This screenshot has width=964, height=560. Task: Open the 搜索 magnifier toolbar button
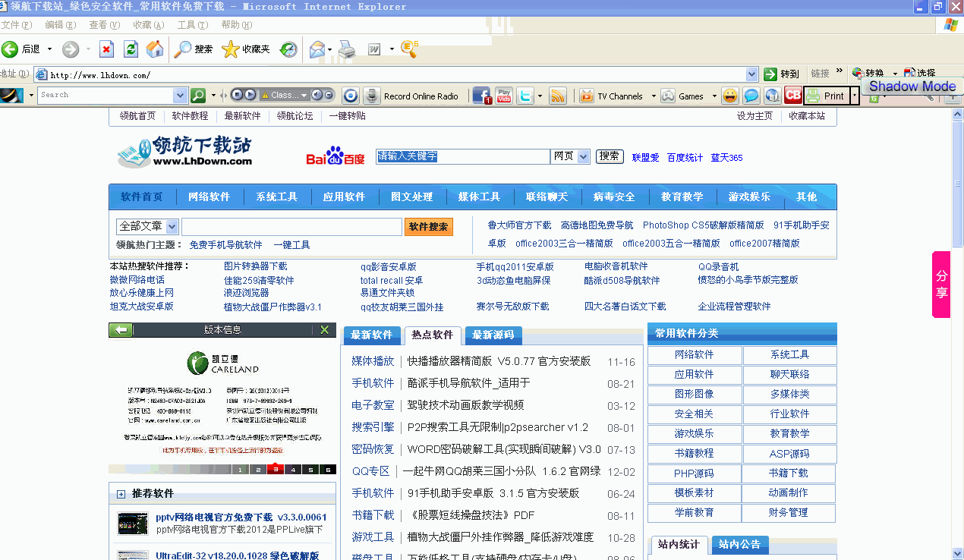tap(194, 49)
